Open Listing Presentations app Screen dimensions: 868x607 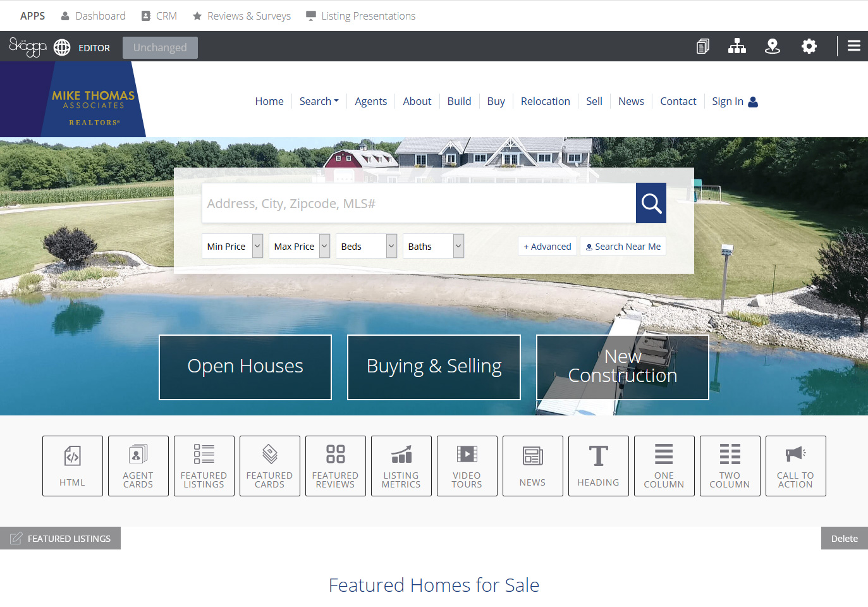point(360,16)
